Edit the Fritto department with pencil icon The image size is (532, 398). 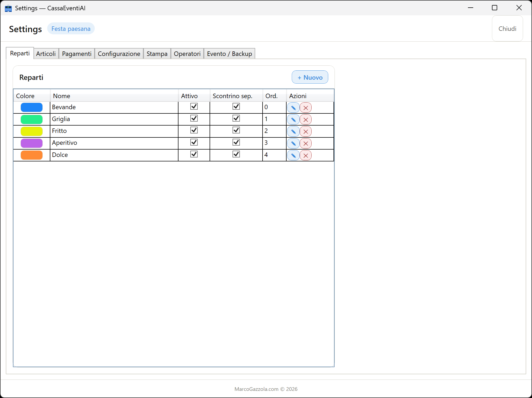(293, 131)
